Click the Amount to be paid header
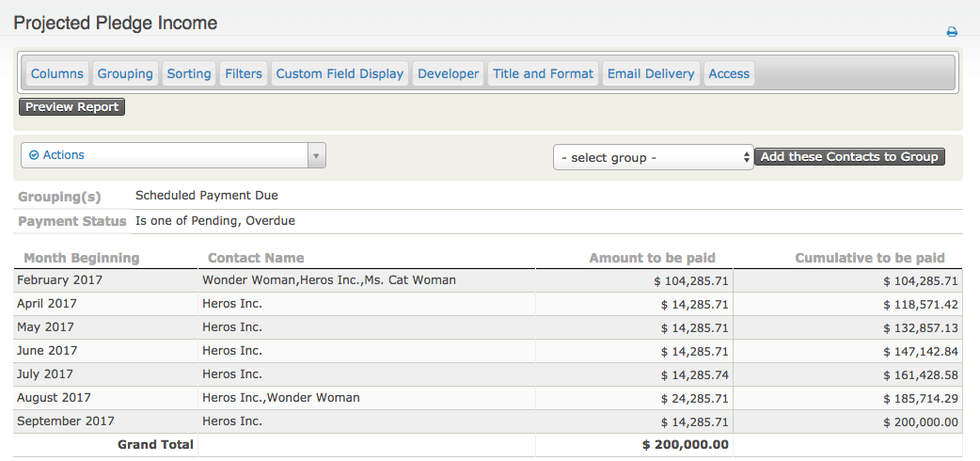 point(652,258)
